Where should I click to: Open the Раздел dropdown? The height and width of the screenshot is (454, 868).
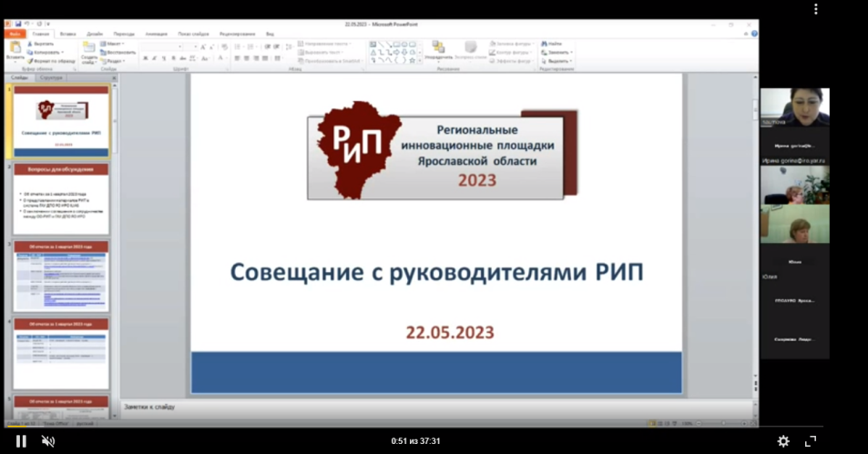pos(113,61)
